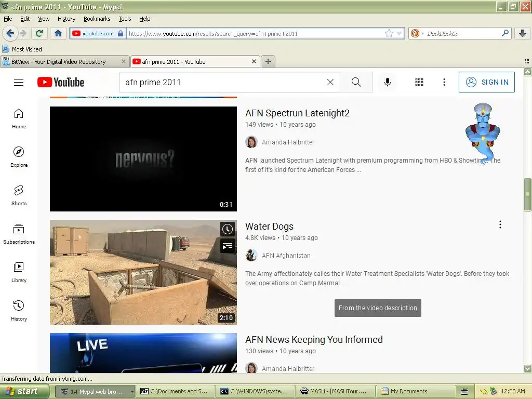Viewport: 532px width, 399px height.
Task: Expand the URL history dropdown arrow
Action: tap(400, 33)
